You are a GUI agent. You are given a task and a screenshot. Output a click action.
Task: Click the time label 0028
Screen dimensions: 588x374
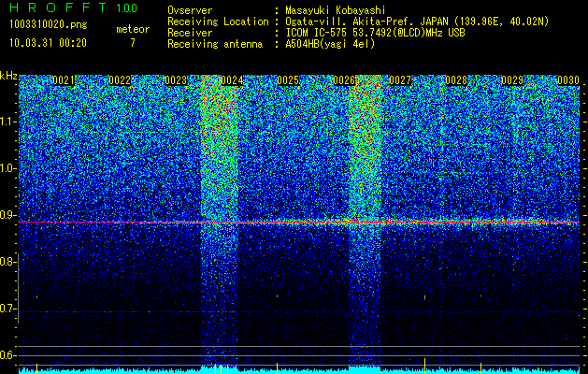click(456, 80)
